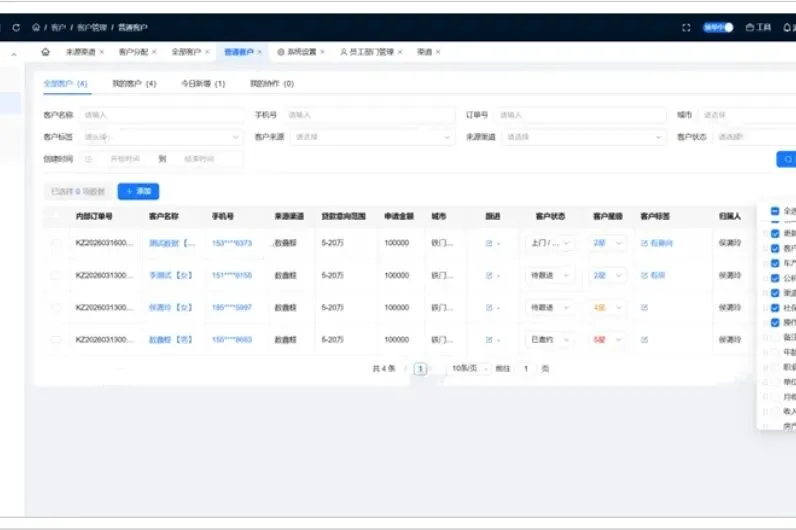Screen dimensions: 796x530
Task: Open the 客户来源 filter dropdown
Action: pos(372,137)
